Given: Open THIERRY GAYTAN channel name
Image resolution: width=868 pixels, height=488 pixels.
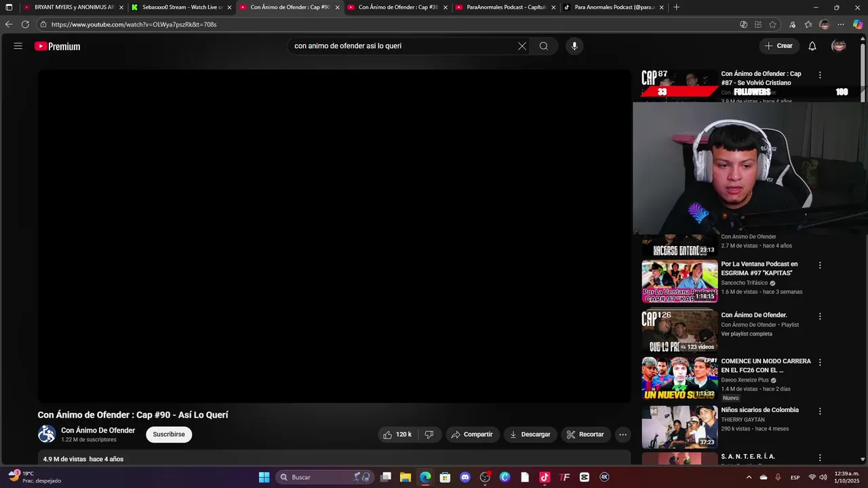Looking at the screenshot, I should tap(743, 420).
